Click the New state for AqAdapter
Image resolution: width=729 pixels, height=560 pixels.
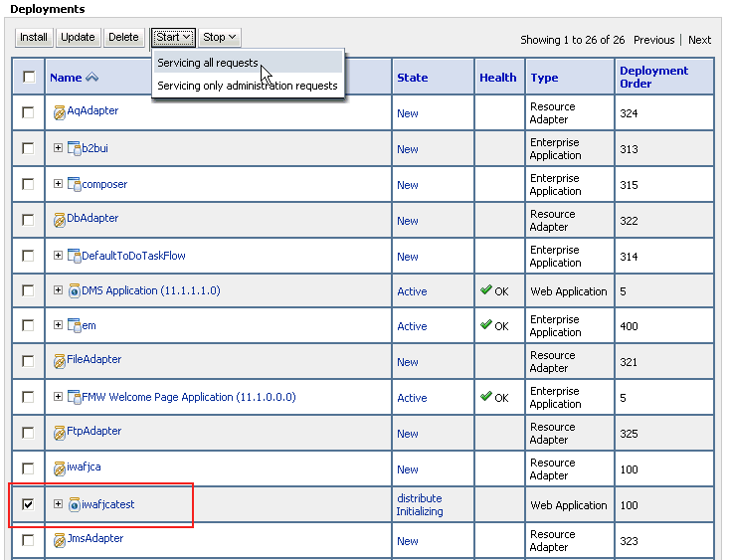click(408, 113)
